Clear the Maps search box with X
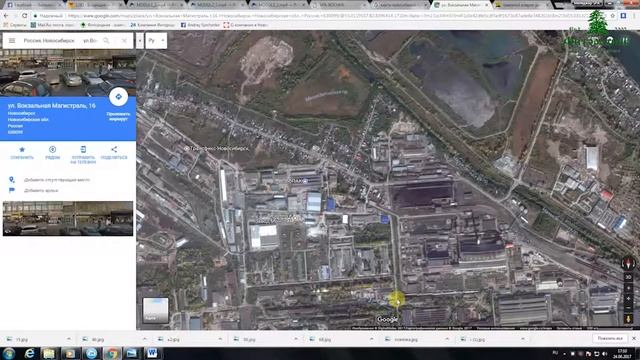640x360 pixels. click(124, 40)
